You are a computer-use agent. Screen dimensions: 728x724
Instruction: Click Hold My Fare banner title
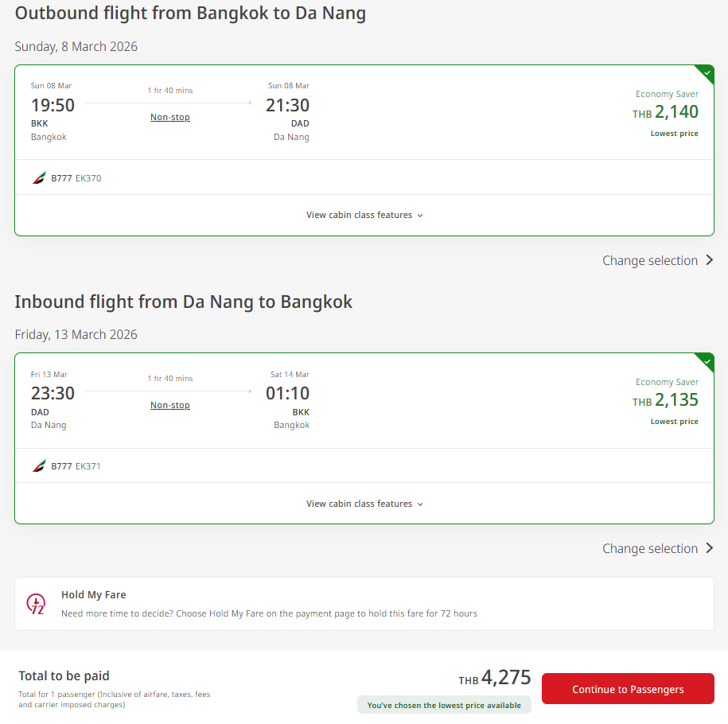[94, 594]
